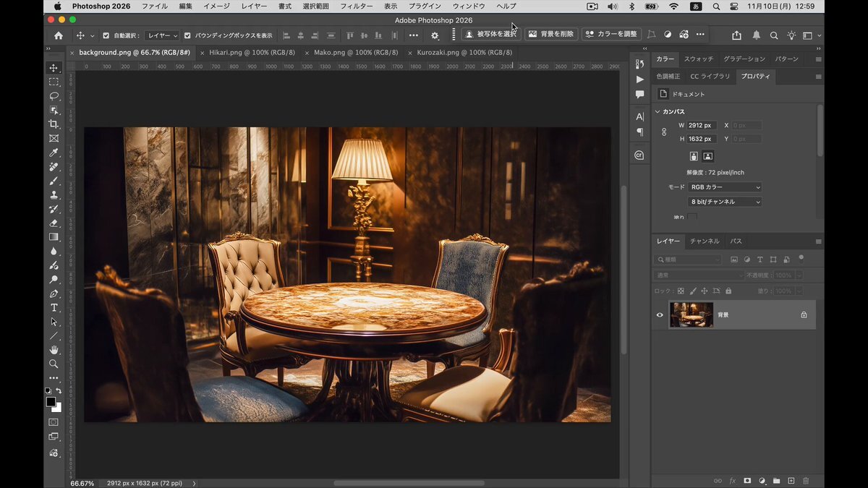Click the 被写体を選択 button
This screenshot has height=488, width=868.
tap(491, 34)
